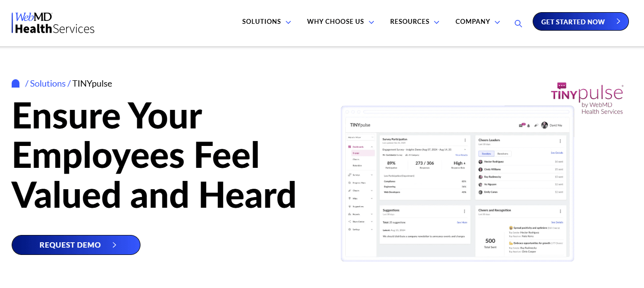The image size is (644, 288).
Task: Click mail icon in dashboard preview header
Action: click(521, 126)
